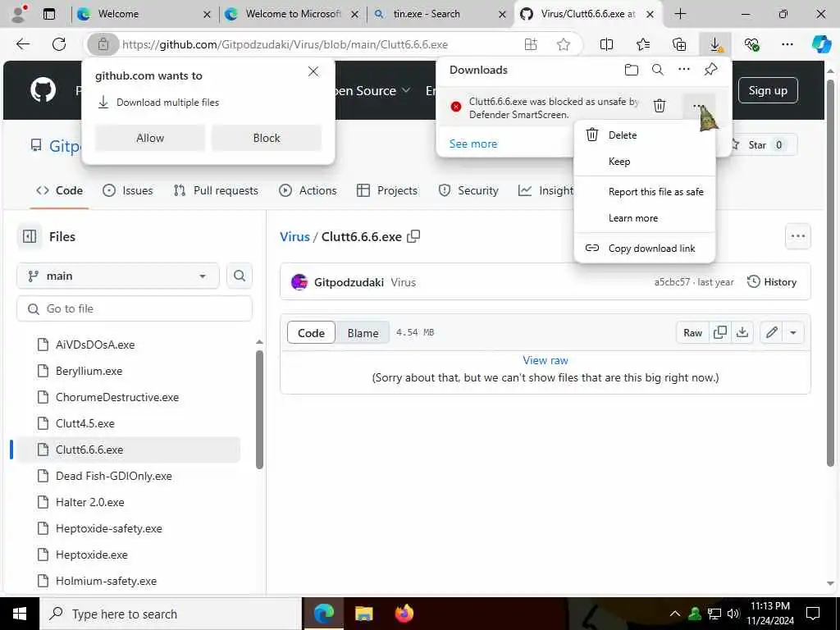The image size is (840, 630).
Task: Click the Sign up button
Action: point(768,90)
